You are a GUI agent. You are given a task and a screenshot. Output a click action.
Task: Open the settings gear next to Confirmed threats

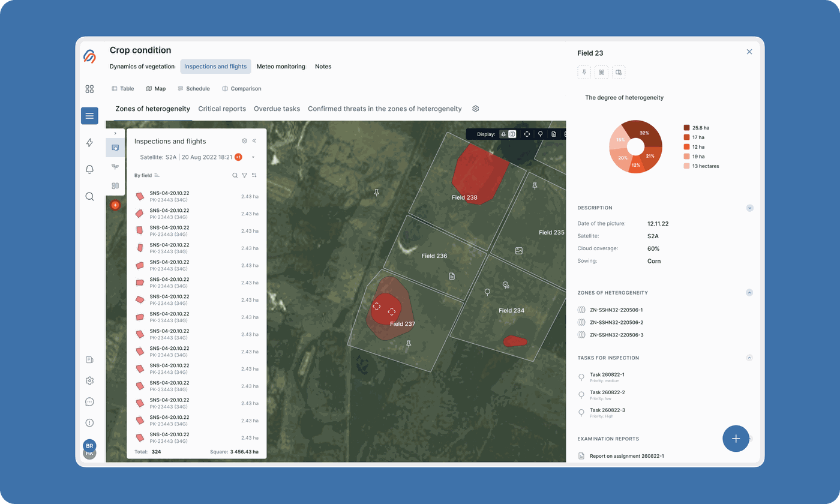[475, 109]
